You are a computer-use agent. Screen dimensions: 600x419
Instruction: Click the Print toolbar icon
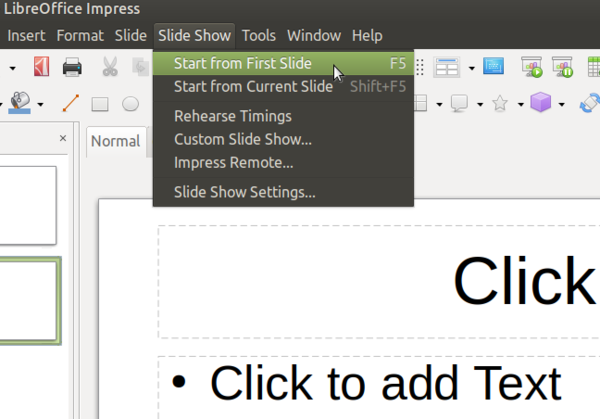click(72, 67)
